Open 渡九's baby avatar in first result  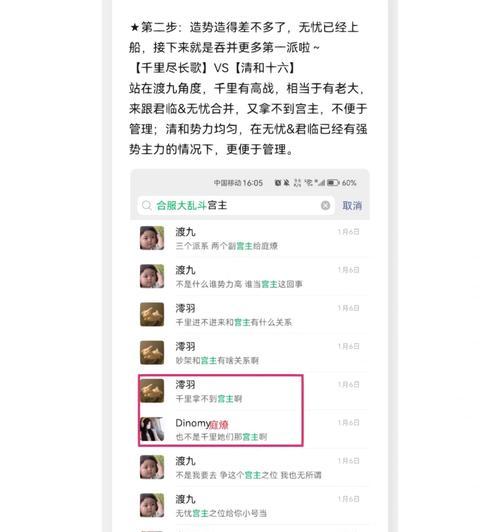click(152, 238)
